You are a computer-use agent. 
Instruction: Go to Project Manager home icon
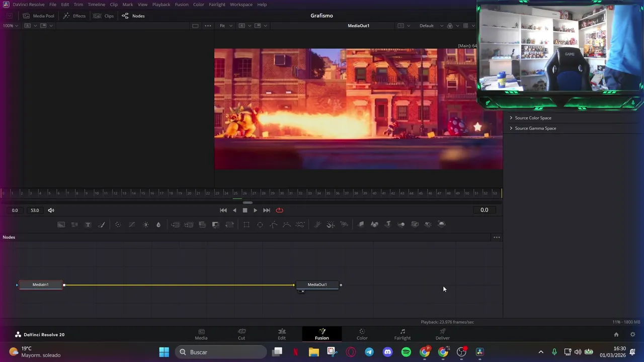[616, 334]
